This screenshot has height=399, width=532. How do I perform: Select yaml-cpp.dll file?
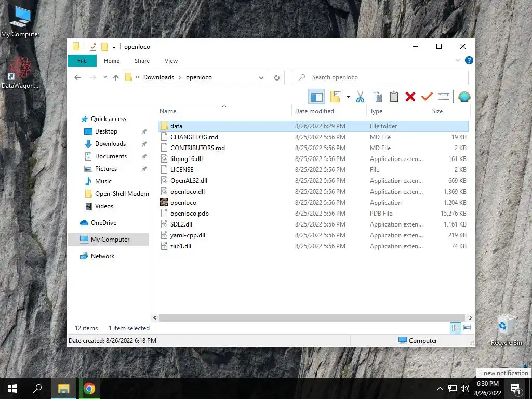[x=313, y=235]
